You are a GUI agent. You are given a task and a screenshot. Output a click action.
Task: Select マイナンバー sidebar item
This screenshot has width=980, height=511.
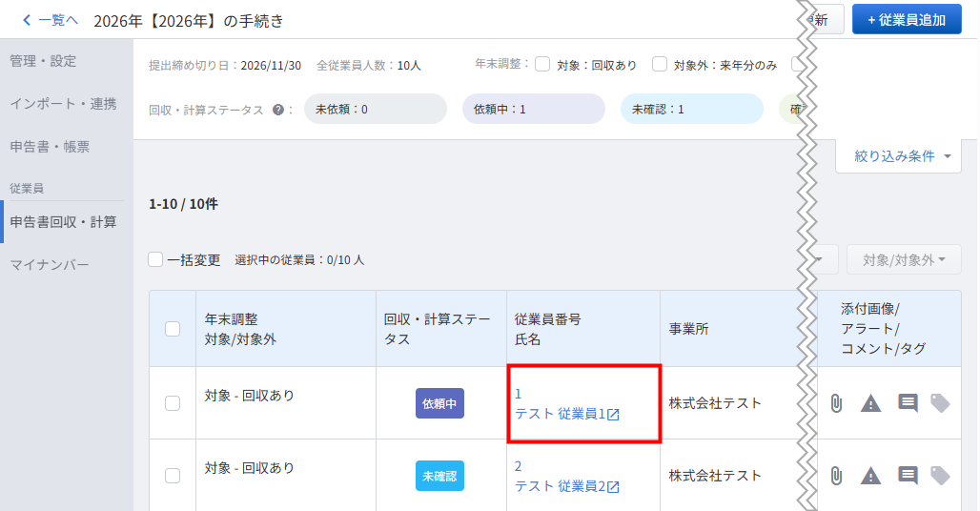pyautogui.click(x=50, y=265)
